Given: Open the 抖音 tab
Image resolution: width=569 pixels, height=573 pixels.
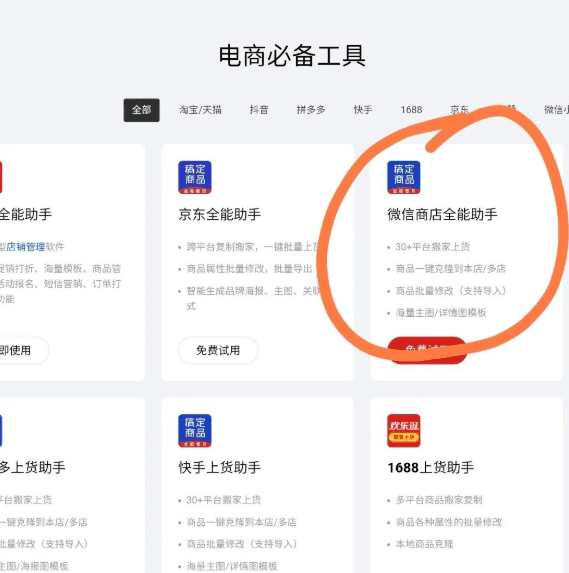Looking at the screenshot, I should 259,110.
